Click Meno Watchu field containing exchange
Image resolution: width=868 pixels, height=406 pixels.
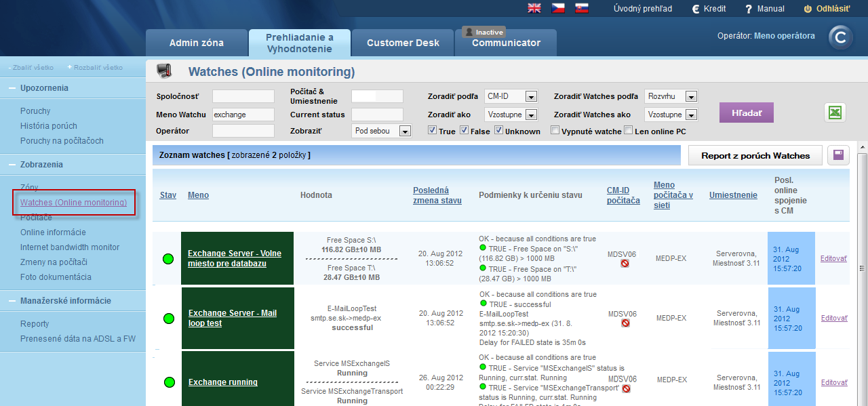pyautogui.click(x=243, y=115)
